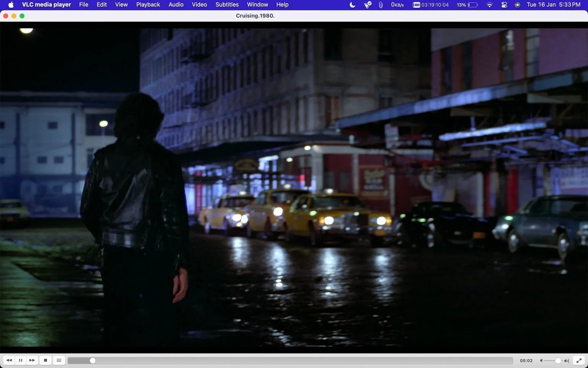This screenshot has width=588, height=368.
Task: Open the playlist view
Action: [x=59, y=360]
